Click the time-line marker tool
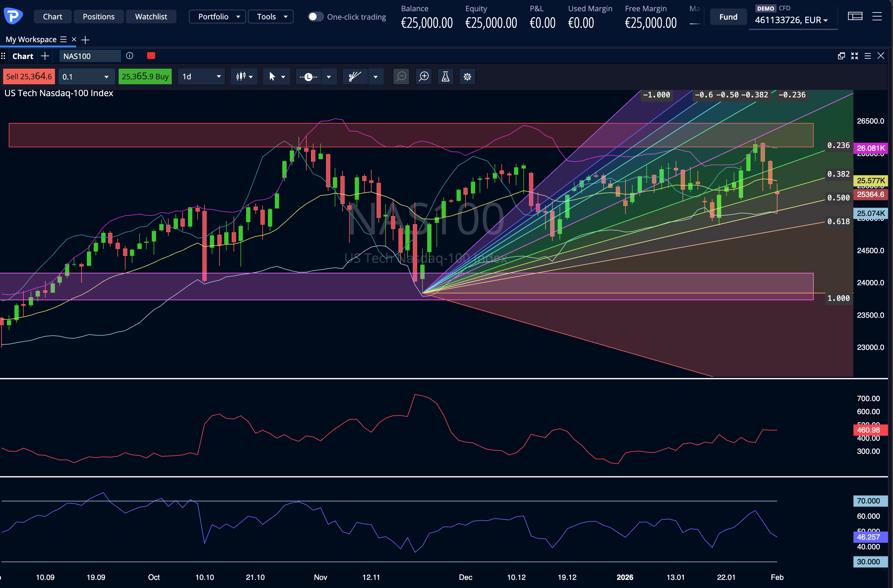This screenshot has height=588, width=893. point(308,76)
